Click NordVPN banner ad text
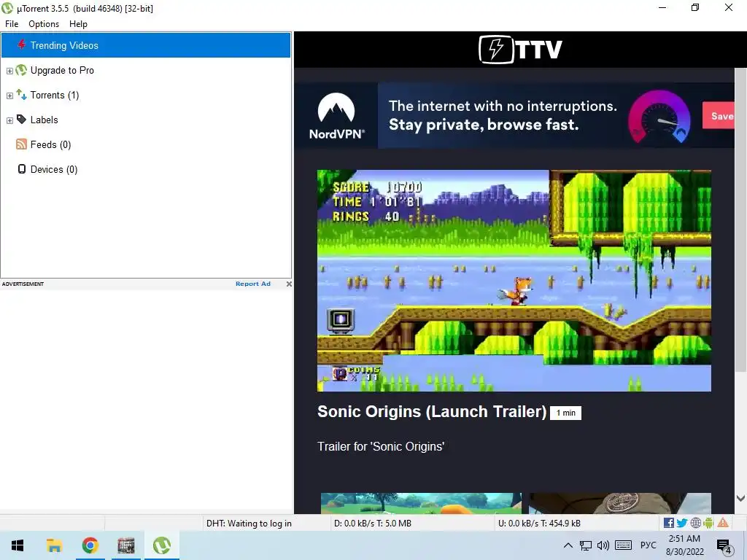Screen dimensions: 747x560 [503, 115]
